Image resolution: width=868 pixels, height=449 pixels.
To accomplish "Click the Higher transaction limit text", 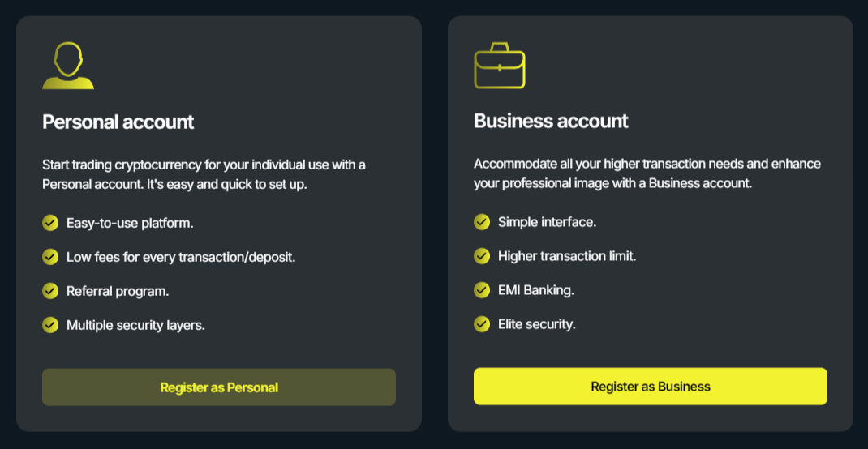I will pos(567,256).
